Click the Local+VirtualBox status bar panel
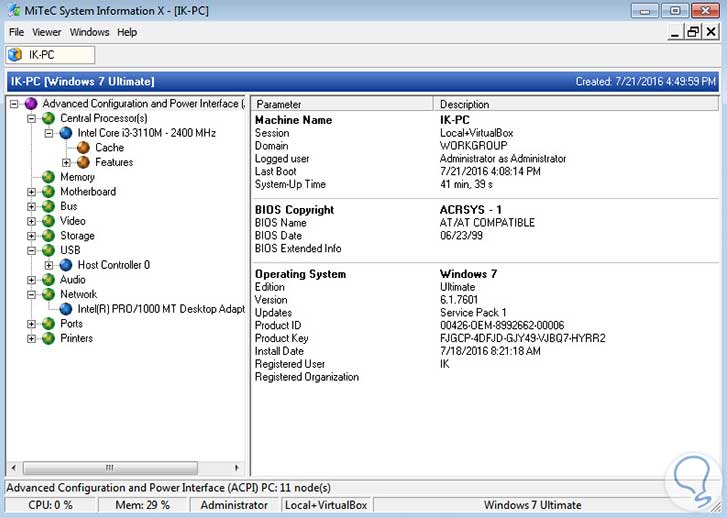Viewport: 727px width, 518px height. click(x=326, y=505)
